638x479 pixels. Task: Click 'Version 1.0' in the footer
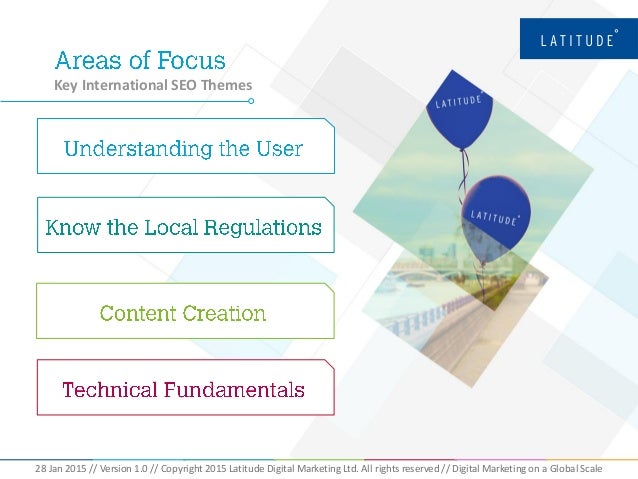124,468
